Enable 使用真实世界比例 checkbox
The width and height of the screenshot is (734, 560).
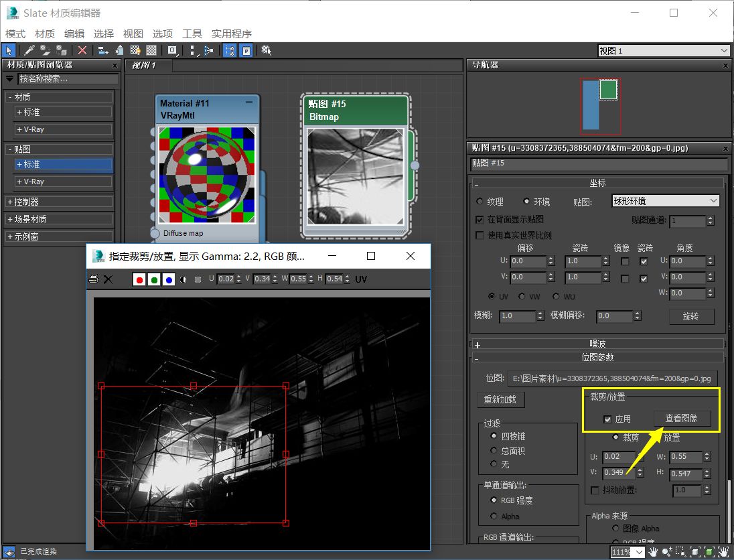click(x=480, y=235)
